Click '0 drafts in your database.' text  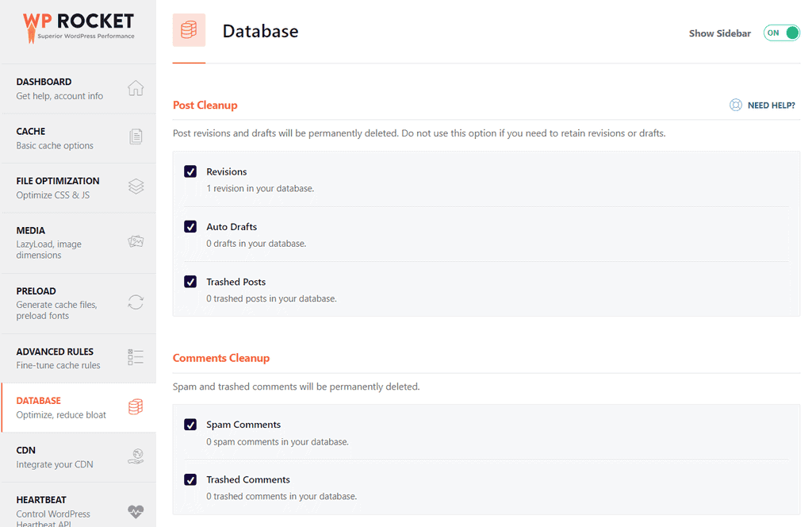[x=256, y=244]
